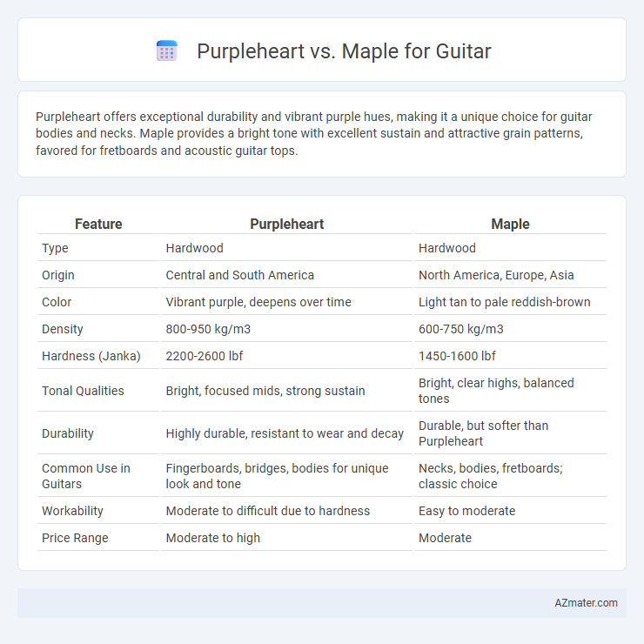Click the 'Purpleheart vs. Maple for Guitar' heading
Image resolution: width=644 pixels, height=644 pixels.
[x=344, y=51]
